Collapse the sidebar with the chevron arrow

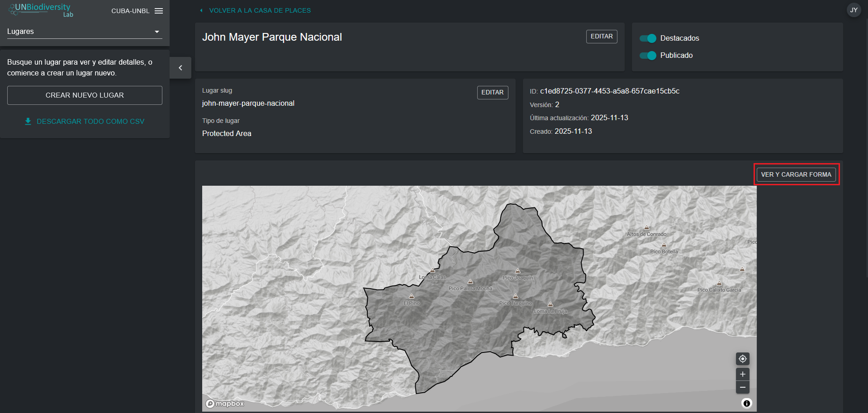click(x=180, y=68)
